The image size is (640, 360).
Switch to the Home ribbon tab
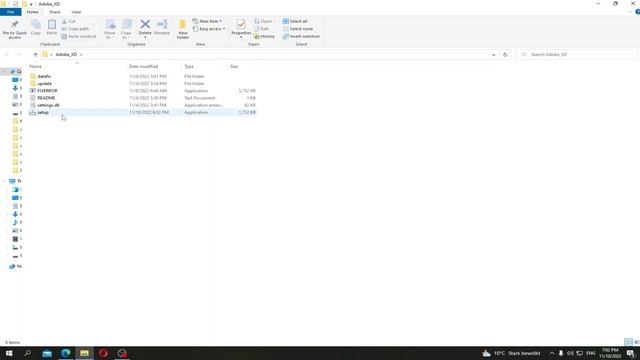coord(32,12)
